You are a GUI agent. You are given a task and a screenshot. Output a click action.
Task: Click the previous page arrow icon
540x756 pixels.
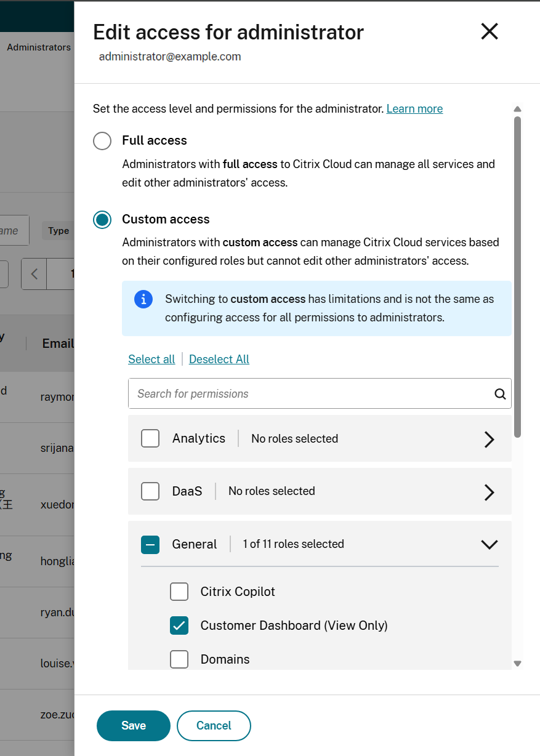coord(34,274)
